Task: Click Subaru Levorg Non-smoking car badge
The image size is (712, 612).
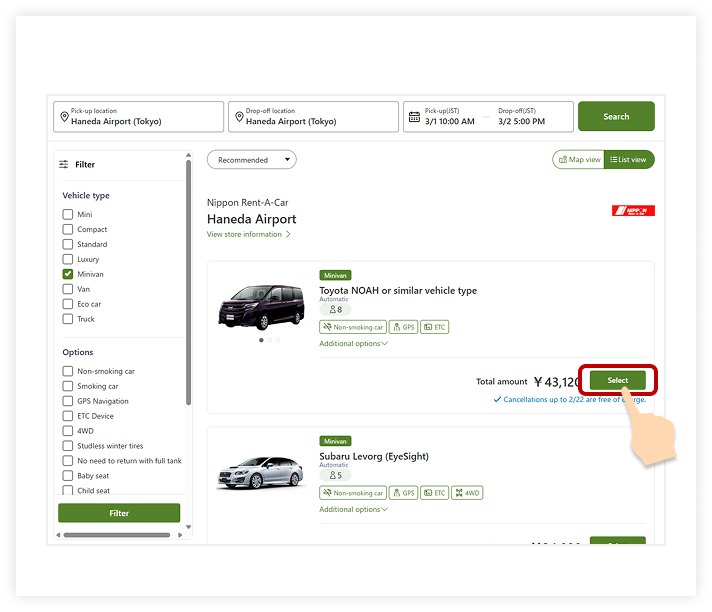Action: pos(353,493)
